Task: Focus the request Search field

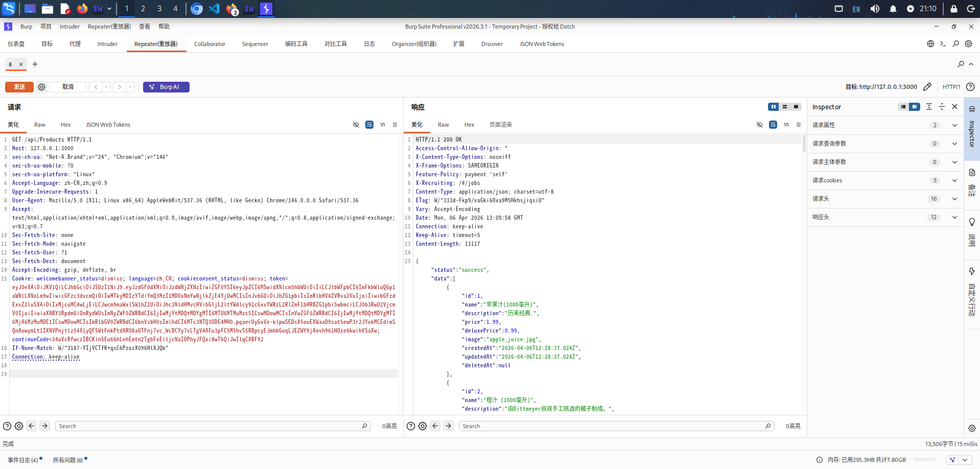Action: pos(213,426)
